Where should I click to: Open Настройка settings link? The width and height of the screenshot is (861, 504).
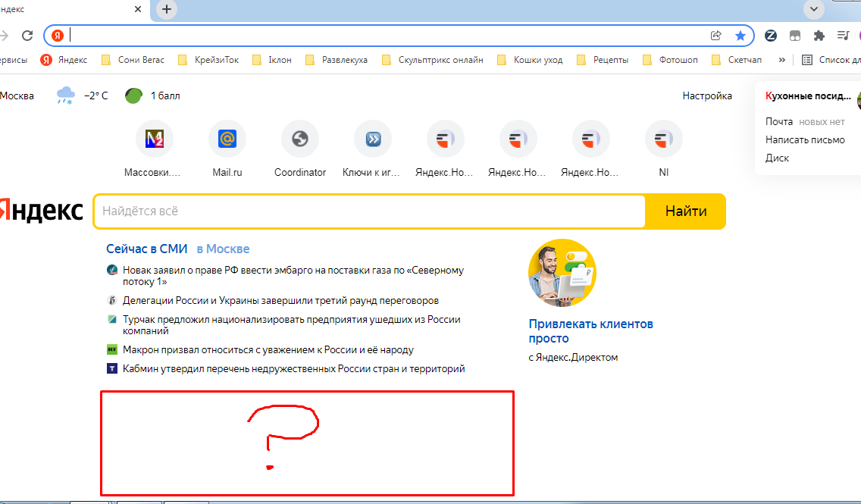pos(707,95)
